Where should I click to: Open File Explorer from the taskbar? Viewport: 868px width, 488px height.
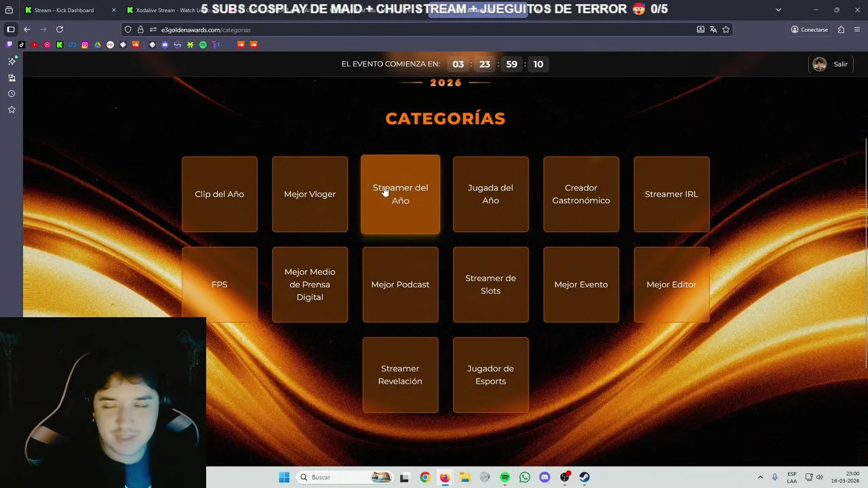coord(465,477)
